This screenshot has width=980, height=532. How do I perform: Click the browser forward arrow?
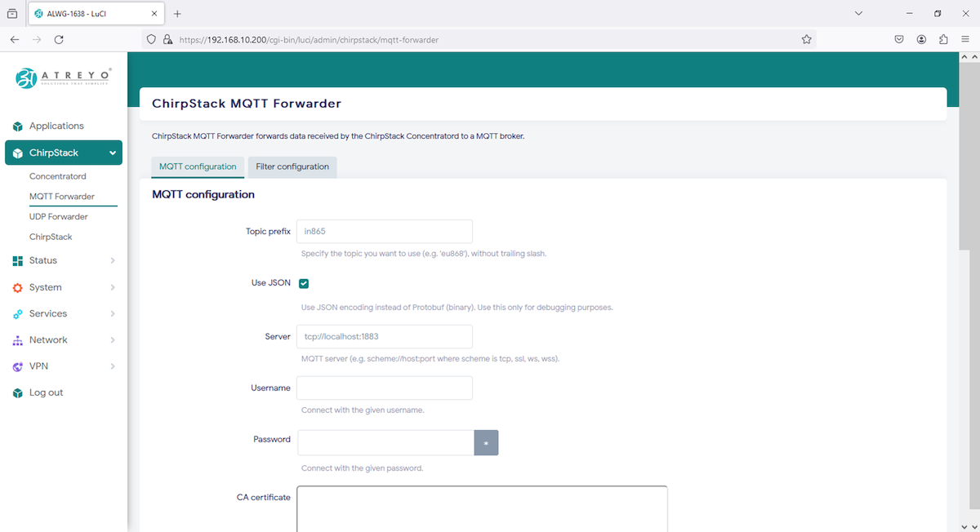point(37,39)
